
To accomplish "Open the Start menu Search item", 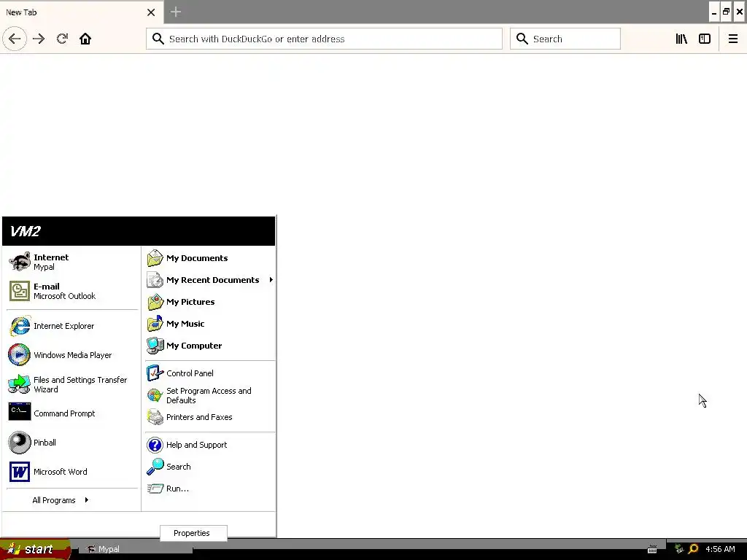I will [x=209, y=467].
